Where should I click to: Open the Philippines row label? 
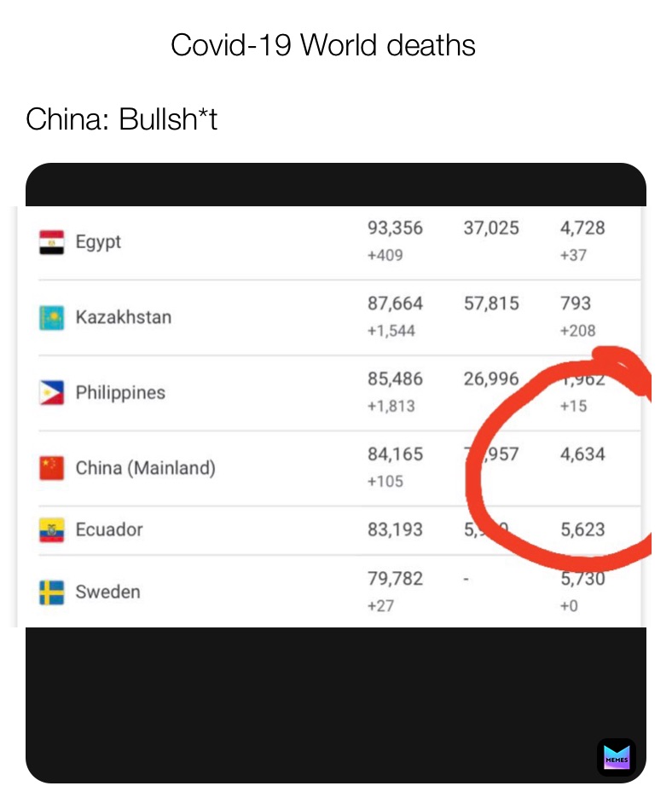[120, 393]
